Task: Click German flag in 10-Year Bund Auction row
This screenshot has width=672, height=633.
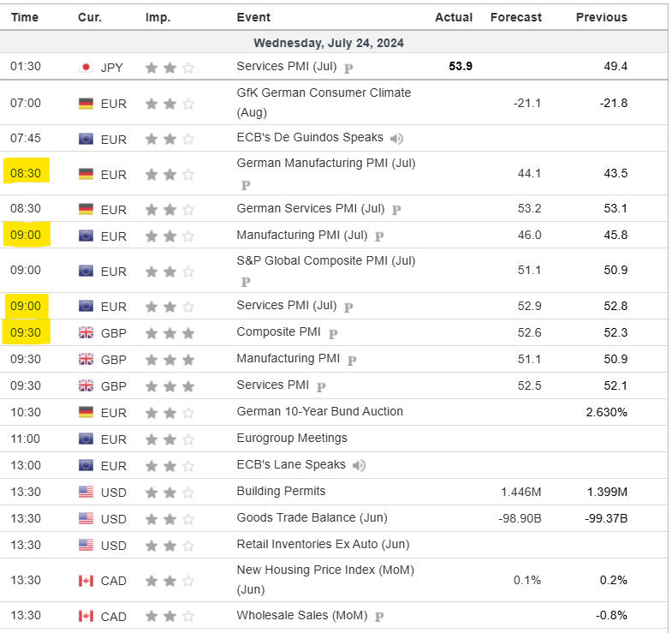Action: (86, 412)
